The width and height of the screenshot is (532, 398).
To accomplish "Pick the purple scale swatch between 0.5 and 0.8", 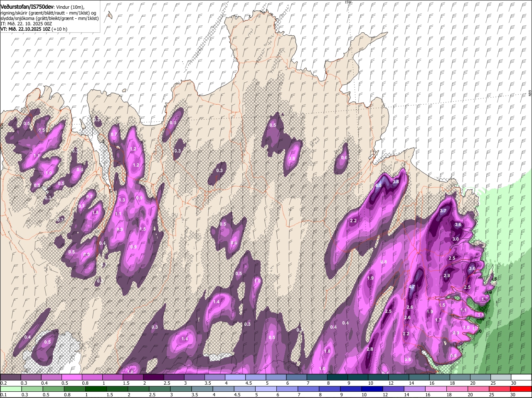I will coord(71,377).
